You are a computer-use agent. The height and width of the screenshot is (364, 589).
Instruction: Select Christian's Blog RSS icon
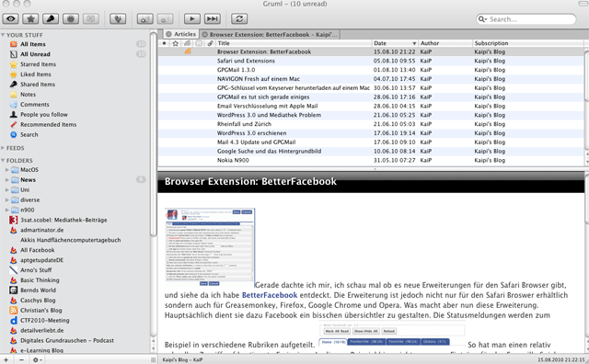(14, 311)
